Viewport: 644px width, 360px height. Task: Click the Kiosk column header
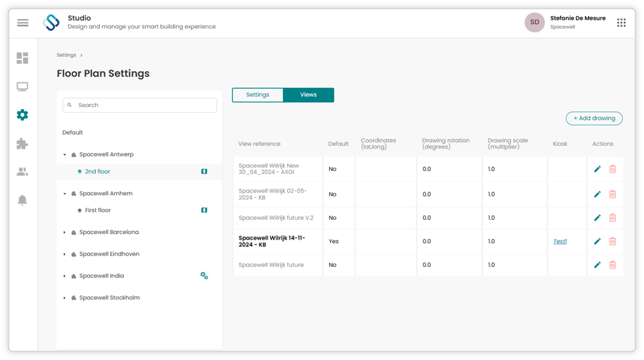560,144
